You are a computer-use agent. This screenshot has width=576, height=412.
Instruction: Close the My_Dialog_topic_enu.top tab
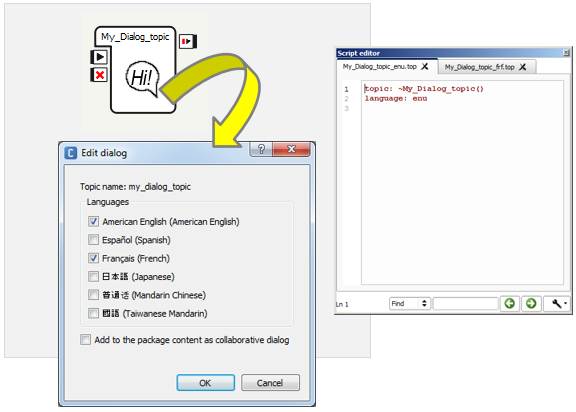coord(425,66)
